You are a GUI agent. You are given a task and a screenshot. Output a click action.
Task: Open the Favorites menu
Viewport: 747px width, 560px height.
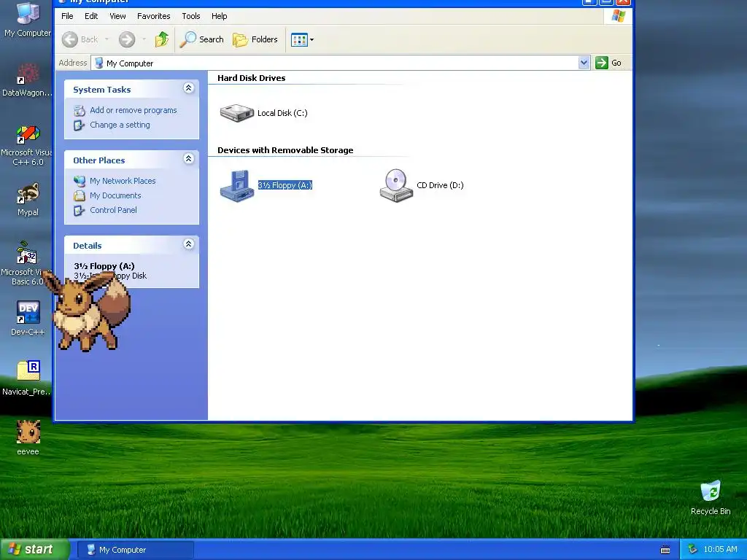tap(153, 16)
